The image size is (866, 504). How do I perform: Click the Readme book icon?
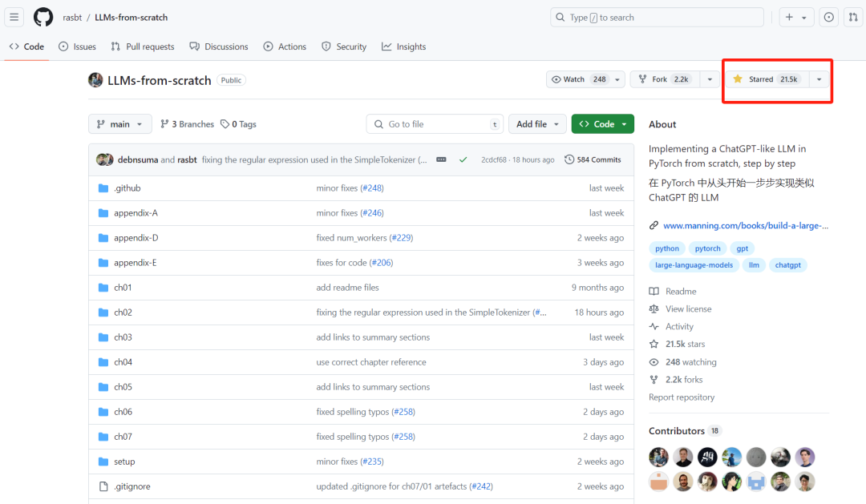[654, 291]
